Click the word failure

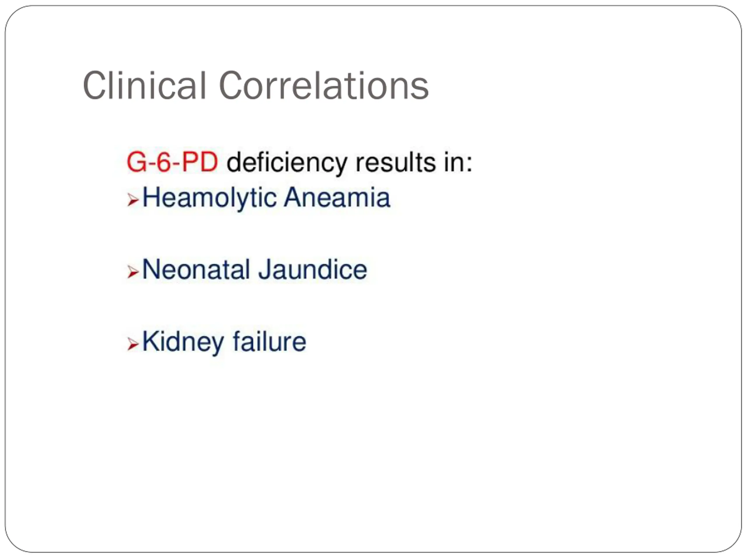point(270,341)
